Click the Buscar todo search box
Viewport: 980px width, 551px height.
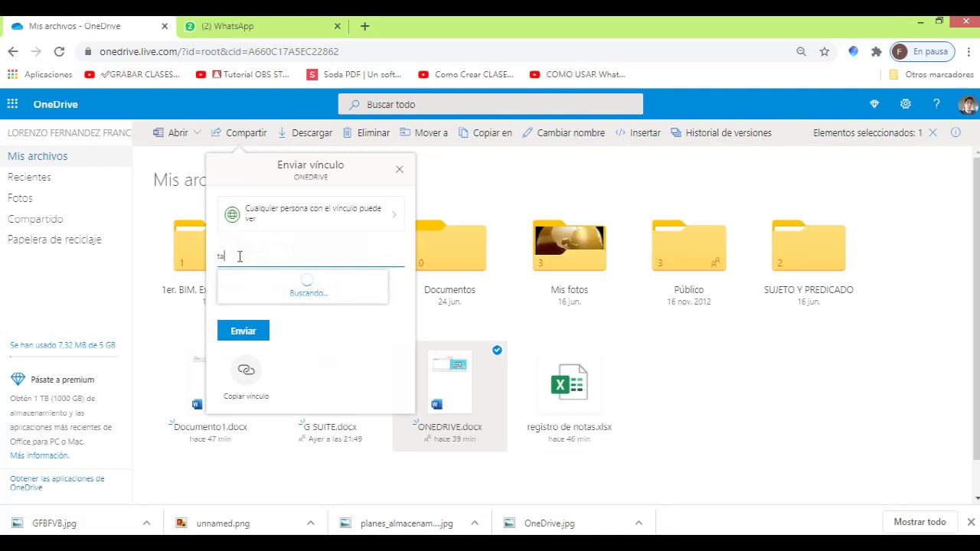pyautogui.click(x=491, y=104)
